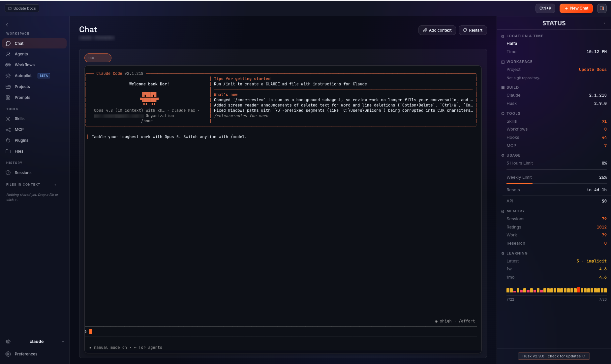This screenshot has width=611, height=364.
Task: Collapse the sidebar with back chevron
Action: [x=7, y=25]
